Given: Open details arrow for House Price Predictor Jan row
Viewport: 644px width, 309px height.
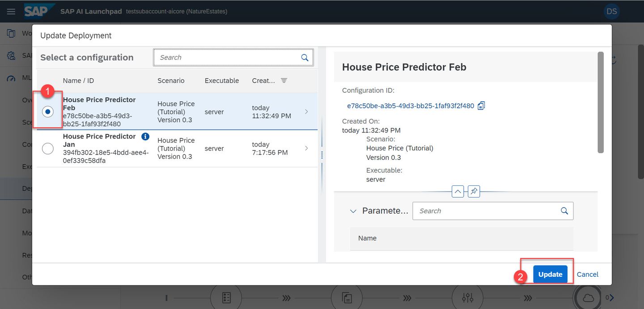Looking at the screenshot, I should tap(306, 148).
